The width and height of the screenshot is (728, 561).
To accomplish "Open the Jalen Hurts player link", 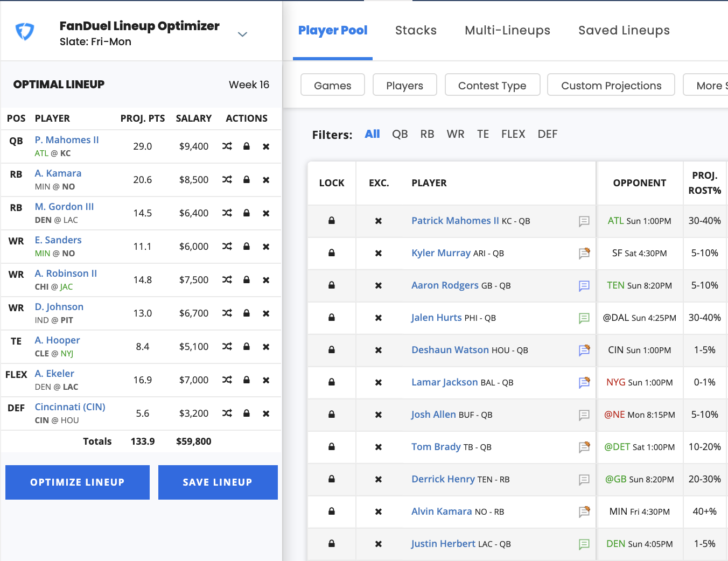I will click(437, 318).
